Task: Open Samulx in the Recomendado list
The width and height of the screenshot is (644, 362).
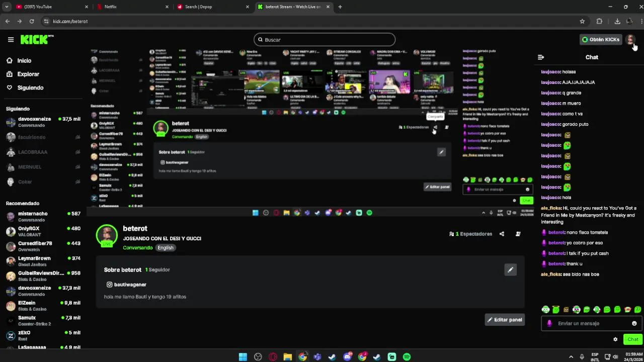Action: (x=43, y=321)
